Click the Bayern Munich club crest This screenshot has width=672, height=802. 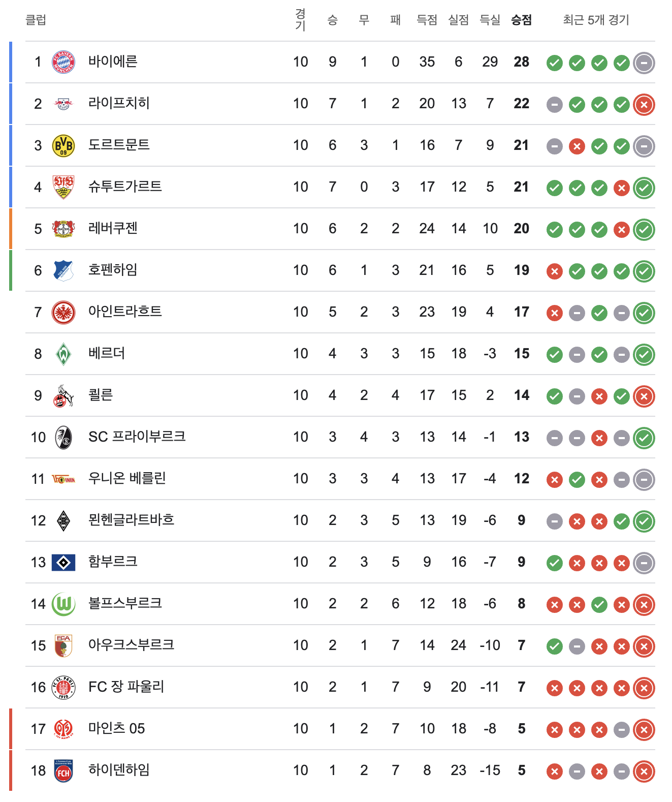click(x=63, y=62)
